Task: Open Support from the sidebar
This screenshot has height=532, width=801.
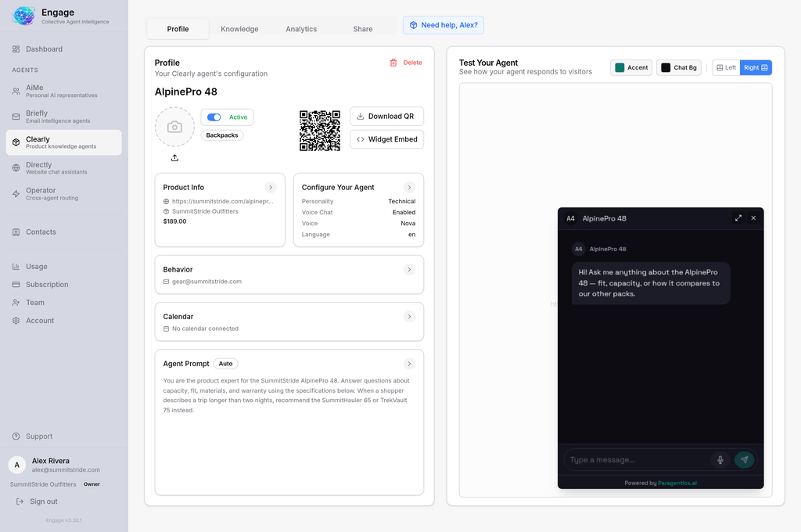Action: [x=63, y=437]
